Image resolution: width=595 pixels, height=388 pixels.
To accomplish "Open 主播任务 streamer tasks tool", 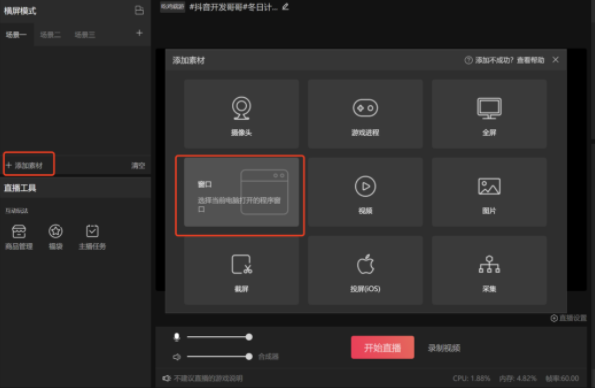I will (92, 237).
